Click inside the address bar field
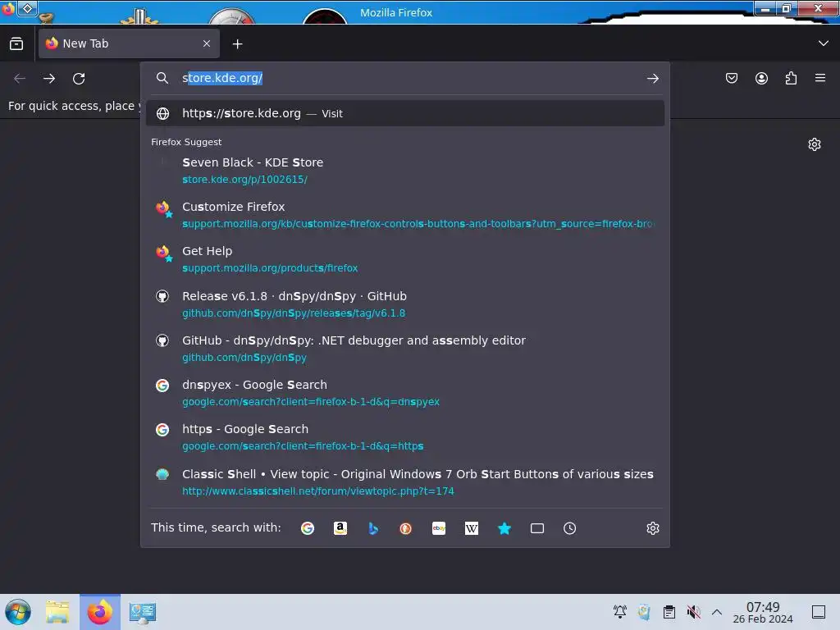Viewport: 840px width, 630px height. click(x=407, y=78)
